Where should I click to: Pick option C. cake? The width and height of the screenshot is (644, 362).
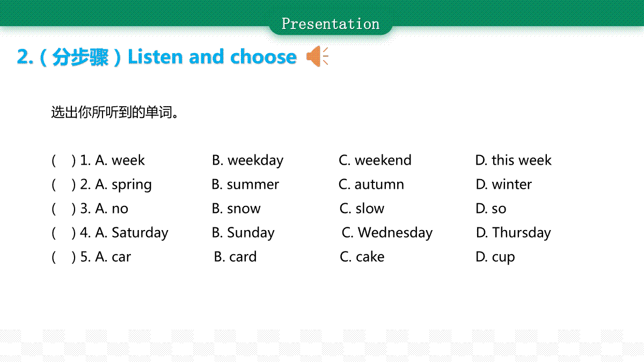coord(362,257)
